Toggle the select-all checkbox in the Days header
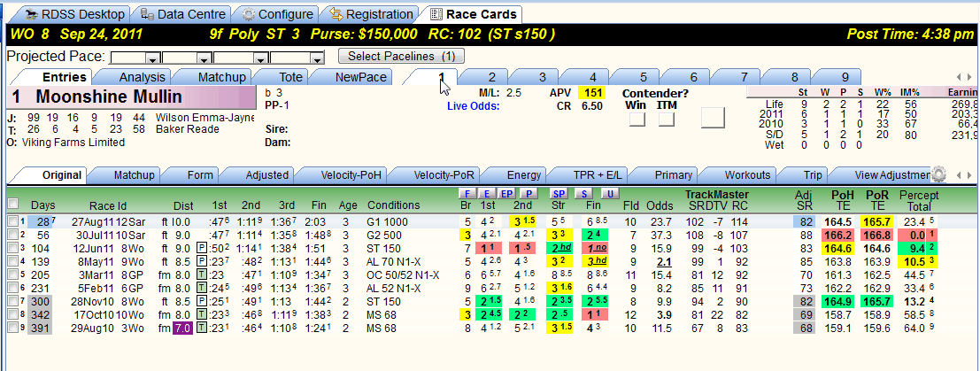The width and height of the screenshot is (980, 371). coord(12,204)
